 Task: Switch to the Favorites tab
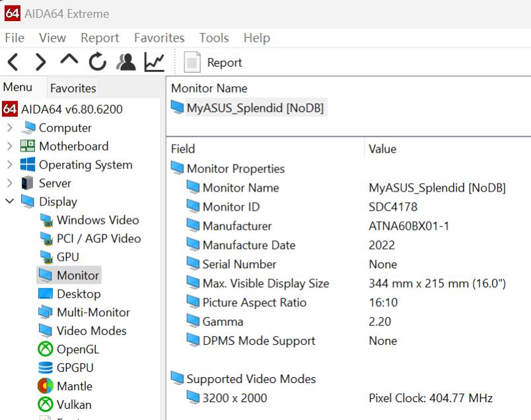[x=73, y=88]
